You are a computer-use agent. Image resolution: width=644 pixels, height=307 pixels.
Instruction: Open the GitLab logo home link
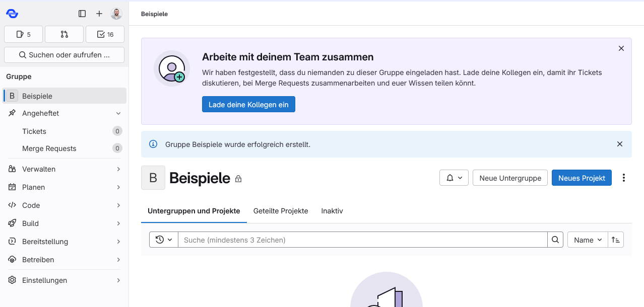click(x=12, y=14)
